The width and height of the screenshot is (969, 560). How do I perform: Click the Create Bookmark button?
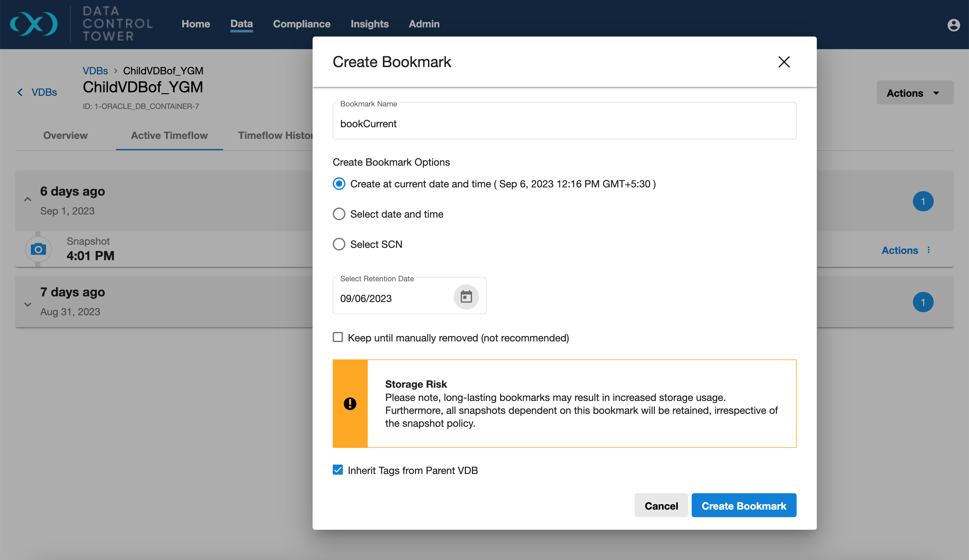[x=743, y=506]
